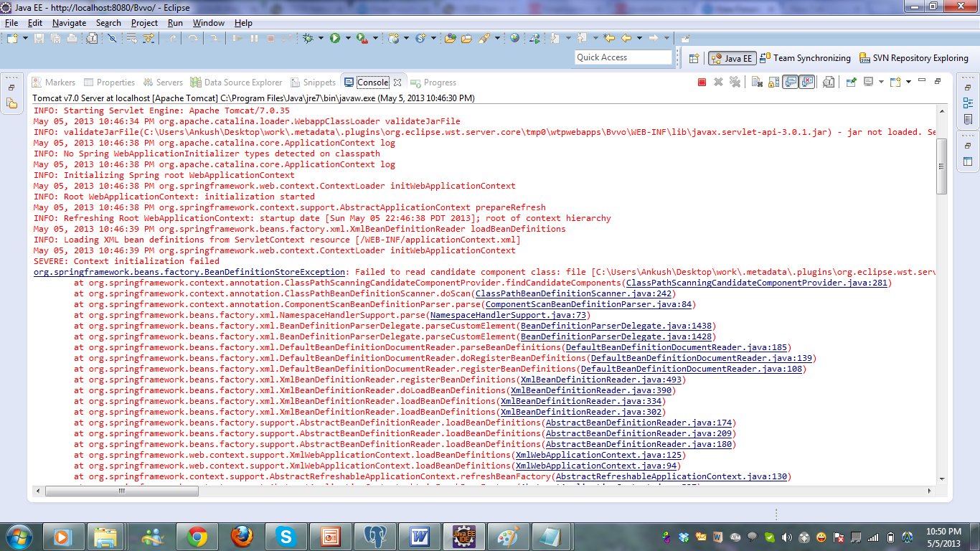Image resolution: width=980 pixels, height=551 pixels.
Task: Open the web browser globe icon
Action: [514, 38]
